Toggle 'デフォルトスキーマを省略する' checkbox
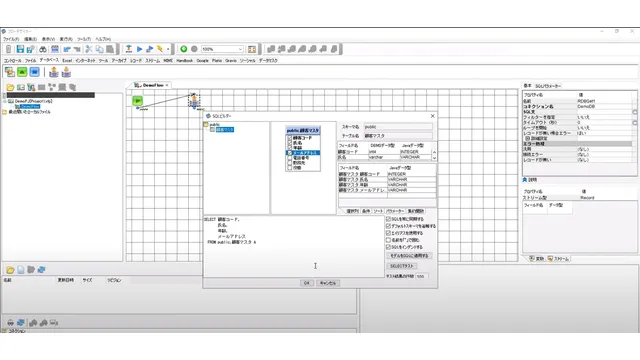Viewport: 640px width, 360px height. pyautogui.click(x=389, y=226)
